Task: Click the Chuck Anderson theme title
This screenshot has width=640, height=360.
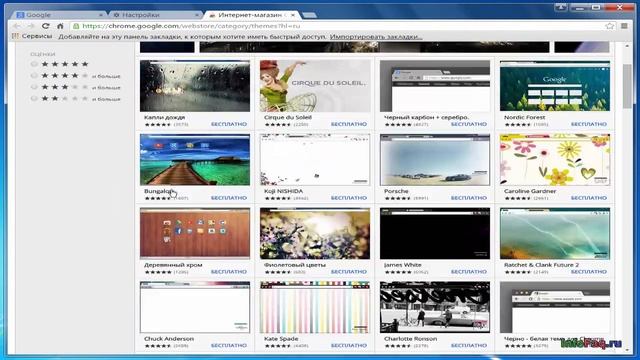Action: tap(169, 339)
